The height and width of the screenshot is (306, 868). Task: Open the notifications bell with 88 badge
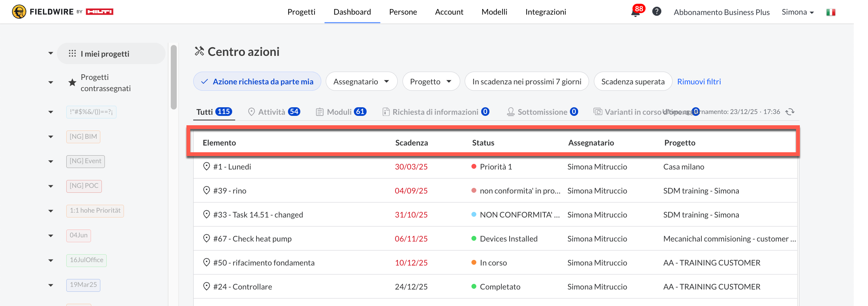[636, 12]
